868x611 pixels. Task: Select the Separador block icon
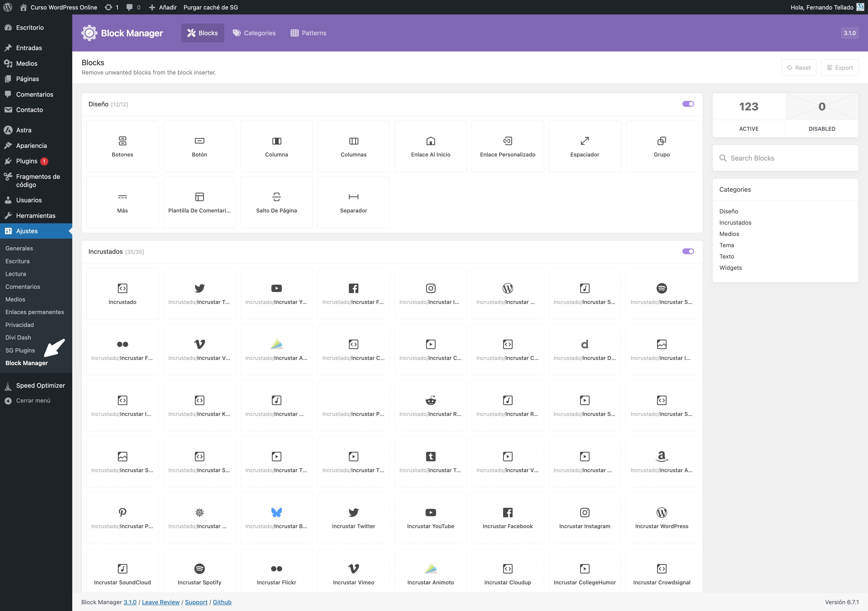353,197
